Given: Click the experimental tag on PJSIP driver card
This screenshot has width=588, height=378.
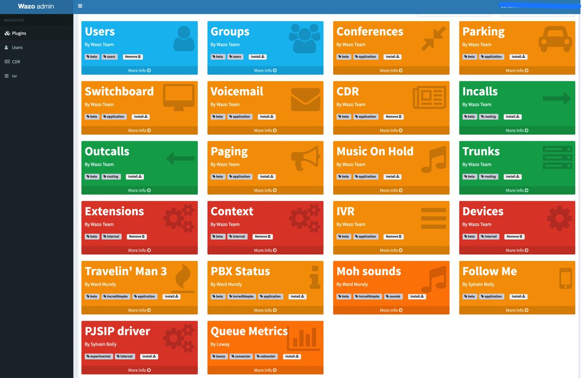Looking at the screenshot, I should pos(99,356).
